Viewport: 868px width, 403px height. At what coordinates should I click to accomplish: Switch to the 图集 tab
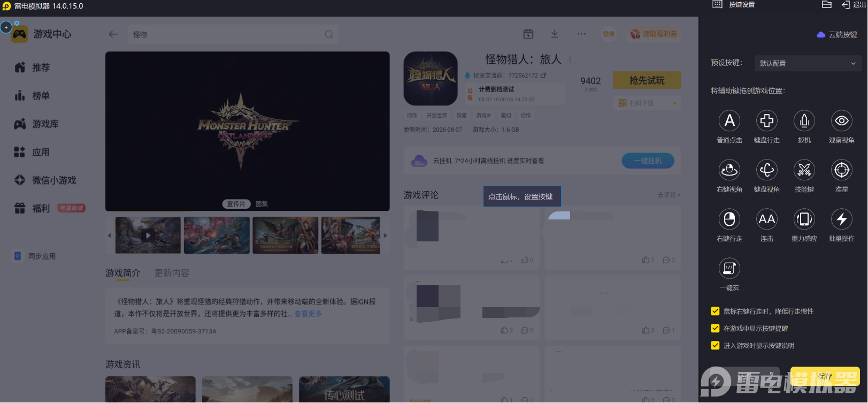point(262,204)
